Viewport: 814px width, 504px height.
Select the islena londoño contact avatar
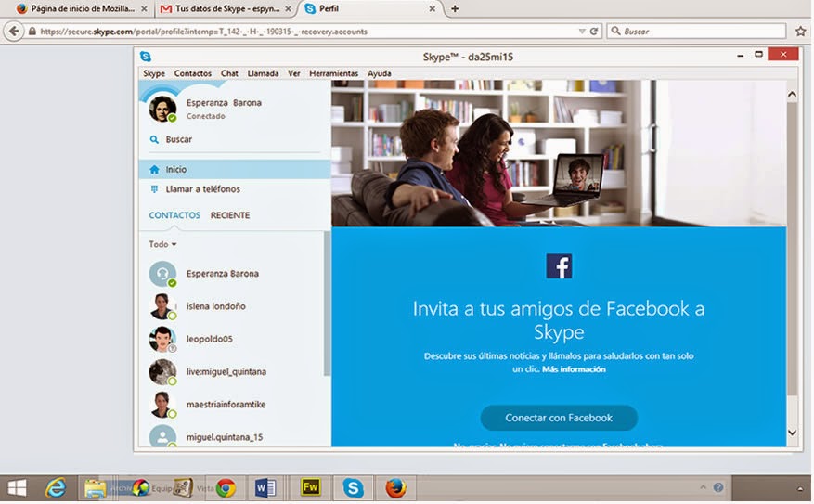point(162,306)
